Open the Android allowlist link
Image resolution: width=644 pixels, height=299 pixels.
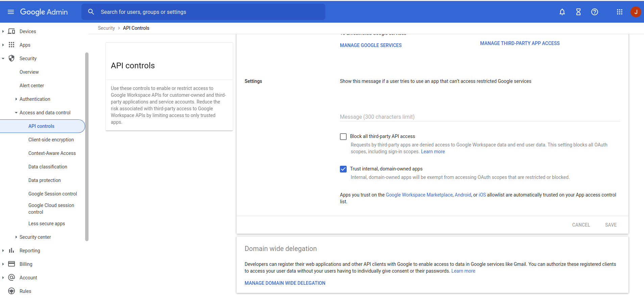463,195
